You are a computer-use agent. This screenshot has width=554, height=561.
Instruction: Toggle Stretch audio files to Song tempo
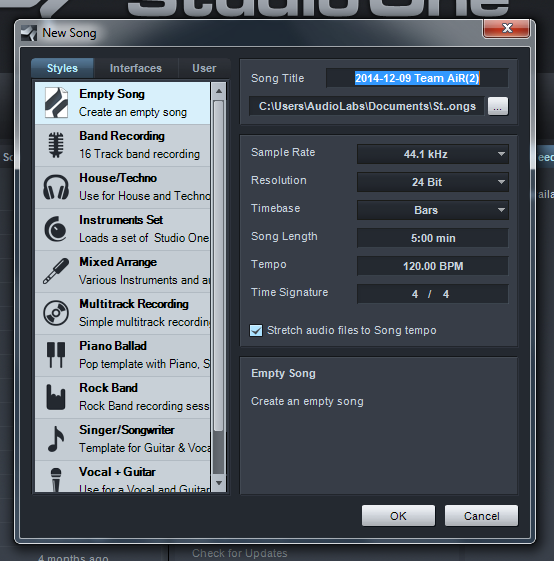pos(256,330)
